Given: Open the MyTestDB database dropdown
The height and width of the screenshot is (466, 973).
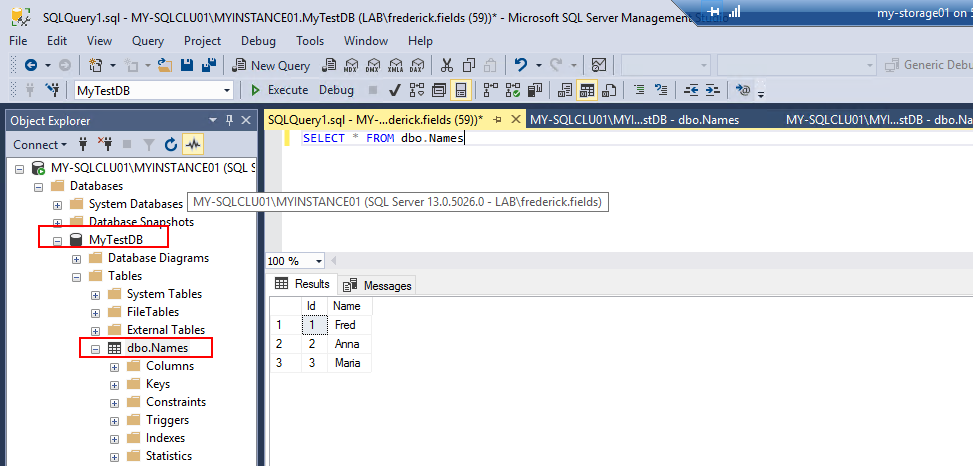Looking at the screenshot, I should coord(226,91).
